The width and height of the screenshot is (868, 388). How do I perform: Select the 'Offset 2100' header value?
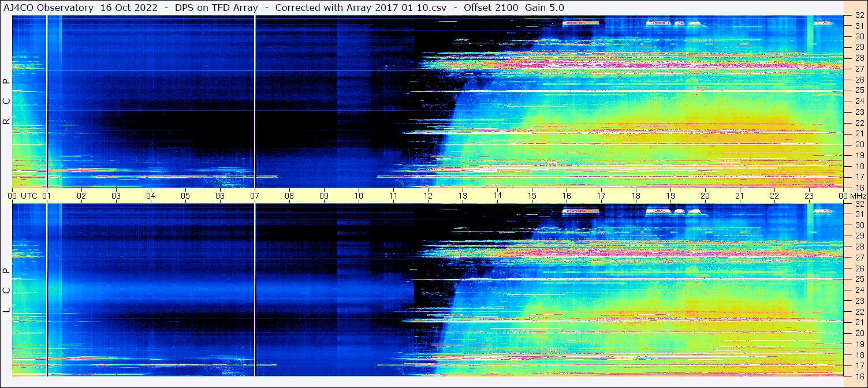point(491,8)
